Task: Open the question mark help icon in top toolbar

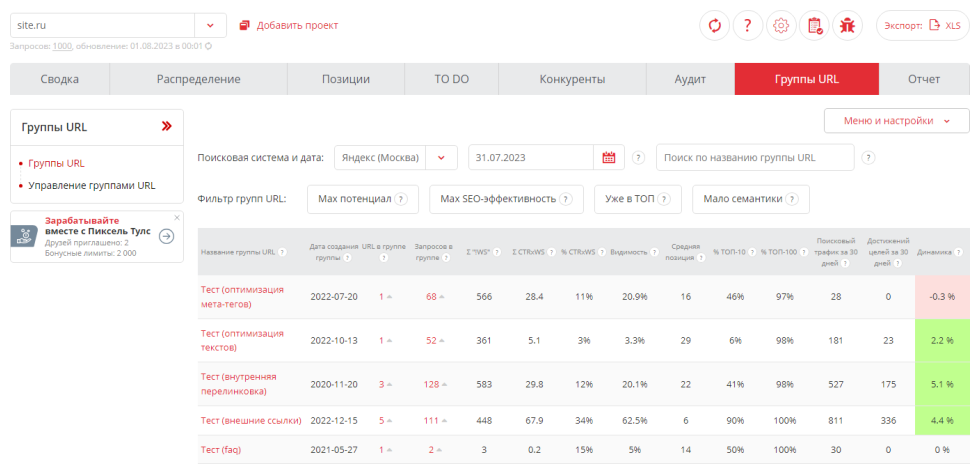Action: point(748,26)
